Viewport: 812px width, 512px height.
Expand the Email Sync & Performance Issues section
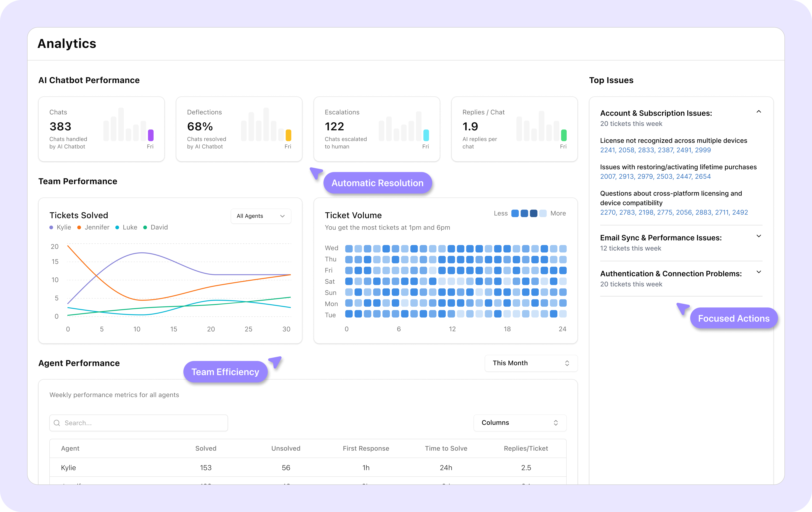759,236
